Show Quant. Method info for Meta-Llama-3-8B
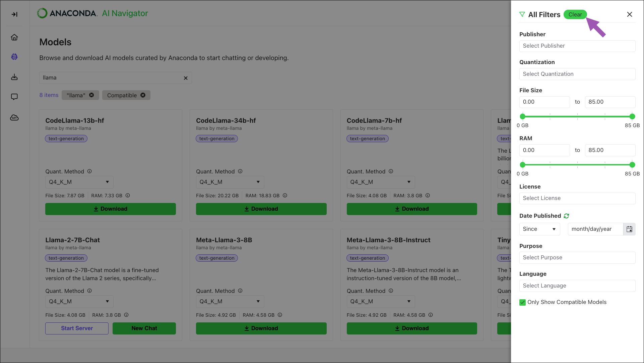This screenshot has width=644, height=363. pyautogui.click(x=240, y=291)
